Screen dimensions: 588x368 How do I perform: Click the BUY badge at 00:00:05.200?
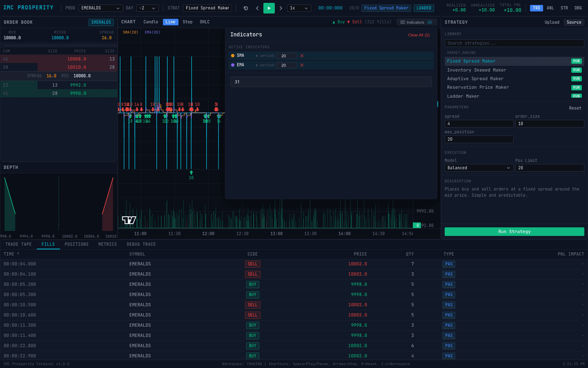click(253, 285)
